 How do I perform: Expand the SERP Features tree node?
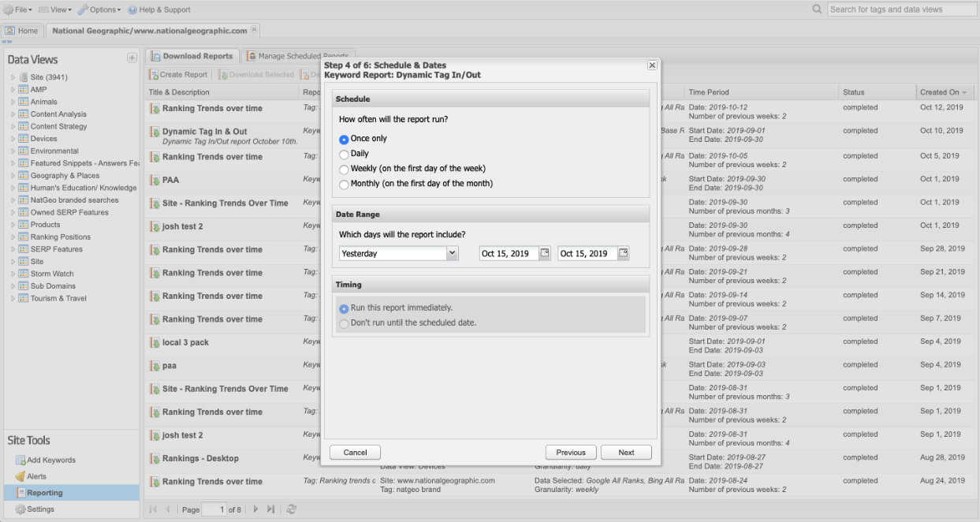13,249
